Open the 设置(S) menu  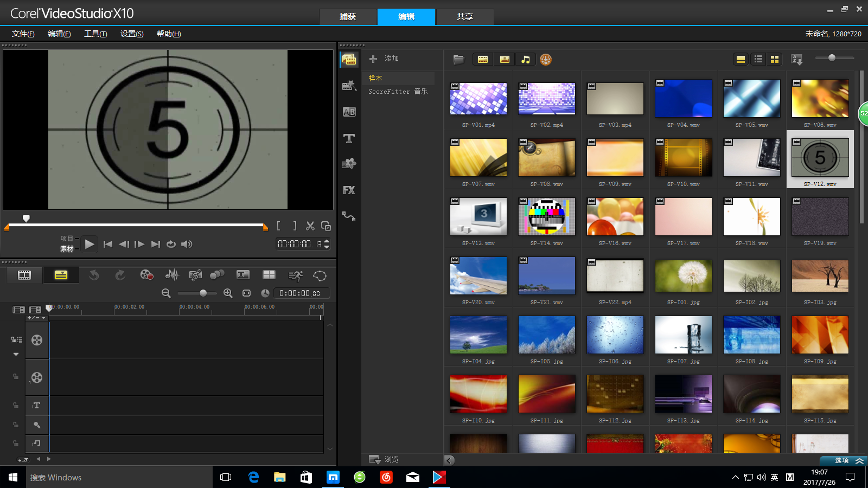tap(132, 34)
